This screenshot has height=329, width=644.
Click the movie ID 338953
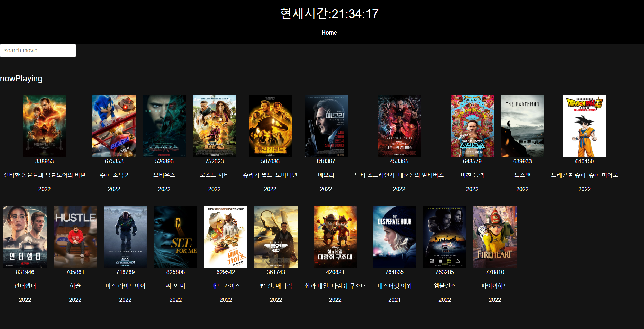point(44,161)
